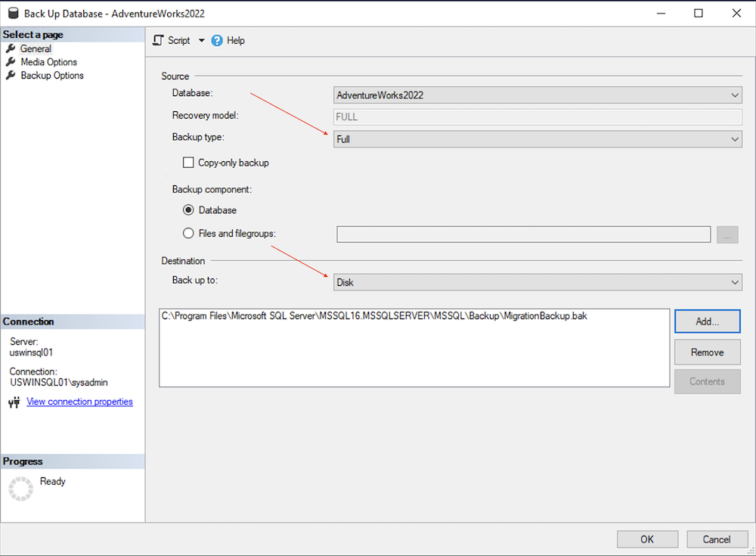
Task: Expand the Script dropdown arrow
Action: click(x=200, y=40)
